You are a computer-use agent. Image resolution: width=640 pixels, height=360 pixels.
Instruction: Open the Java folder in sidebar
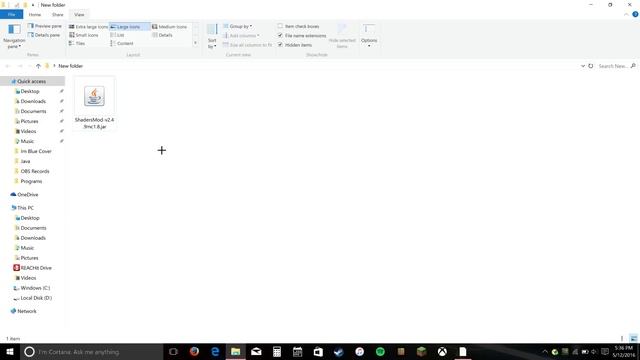pos(25,161)
